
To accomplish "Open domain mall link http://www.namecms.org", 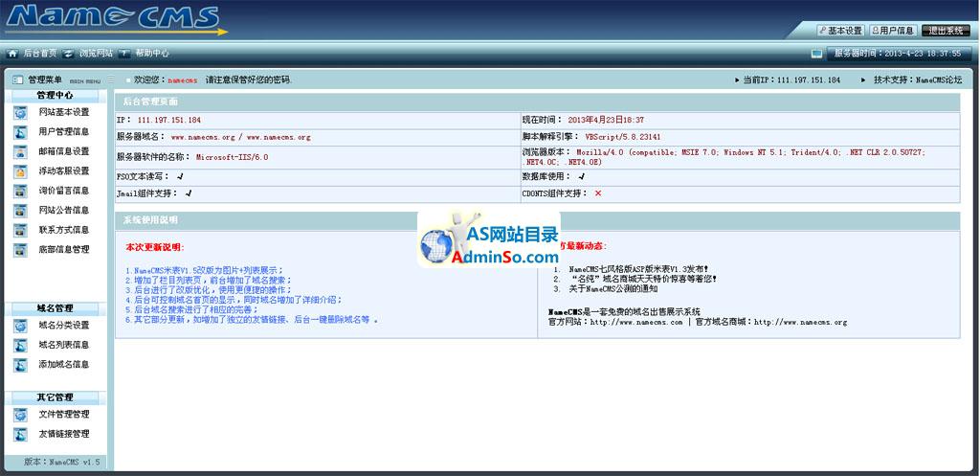I will coord(801,322).
